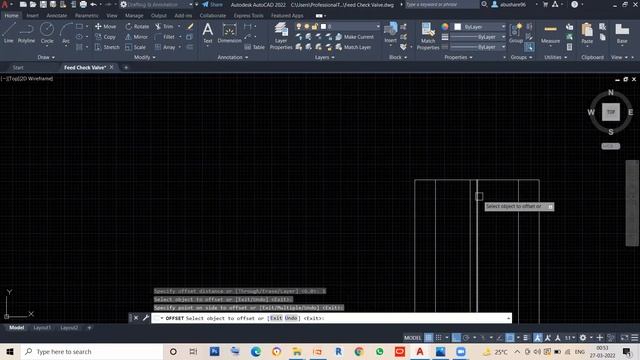The width and height of the screenshot is (640, 360).
Task: Click the Erase tool in Modify panel
Action: point(190,26)
